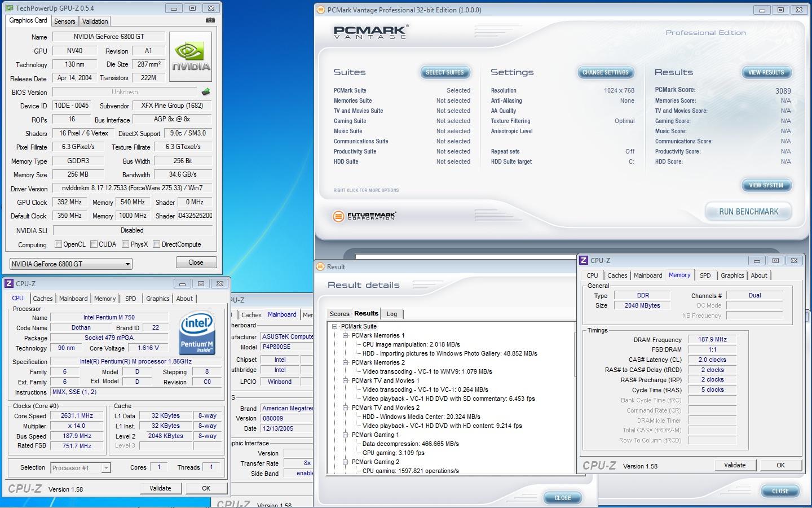The height and width of the screenshot is (508, 812).
Task: Click the GPU-Z screenshot camera icon
Action: pyautogui.click(x=210, y=20)
